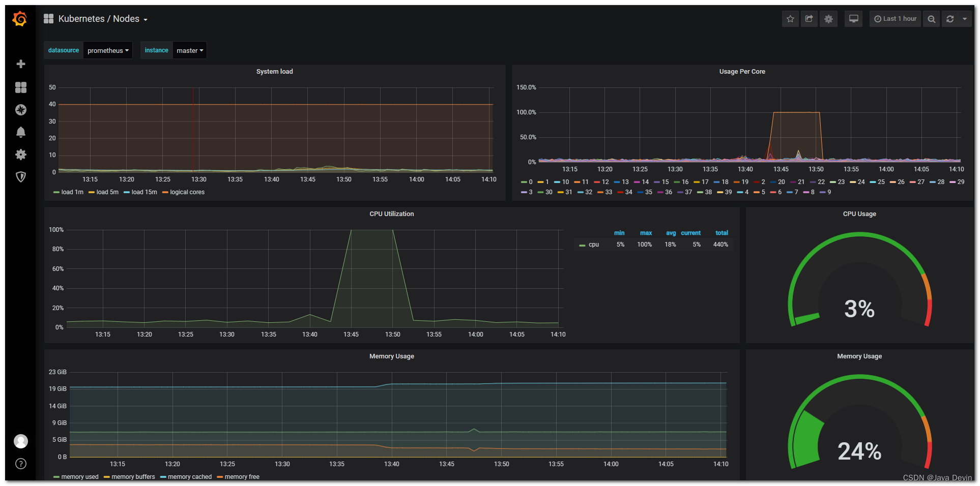Click the memory free color swatch
The height and width of the screenshot is (486, 980).
coord(220,477)
